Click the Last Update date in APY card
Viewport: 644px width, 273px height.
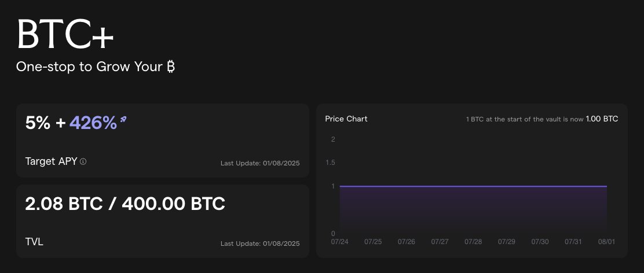260,163
